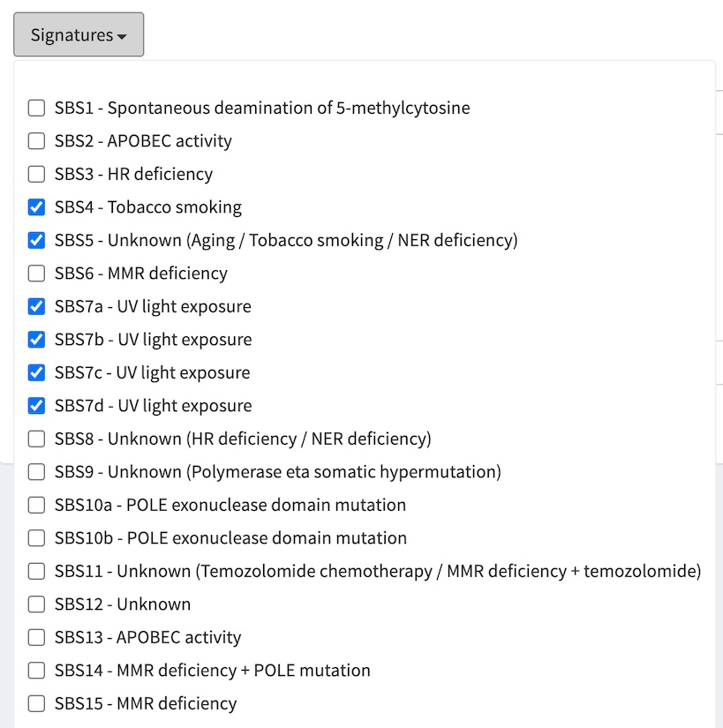The width and height of the screenshot is (723, 728).
Task: Select the SBS6 MMR deficiency checkbox
Action: click(36, 274)
